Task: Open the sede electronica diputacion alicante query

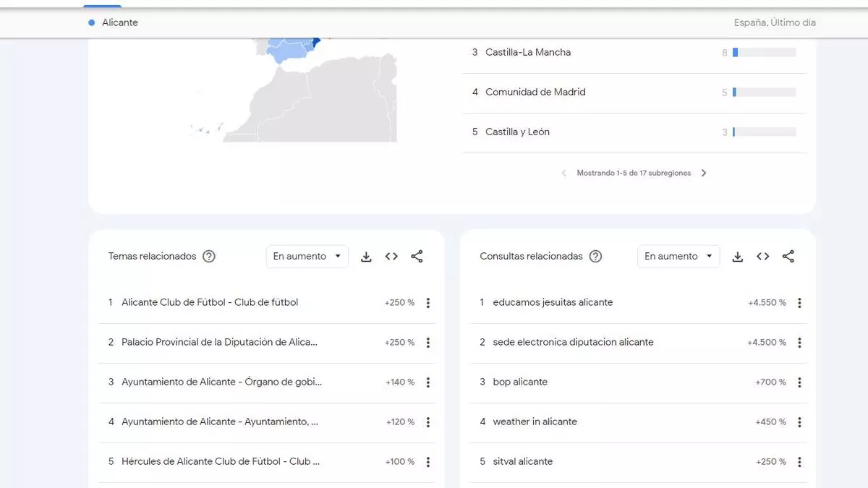Action: click(573, 342)
